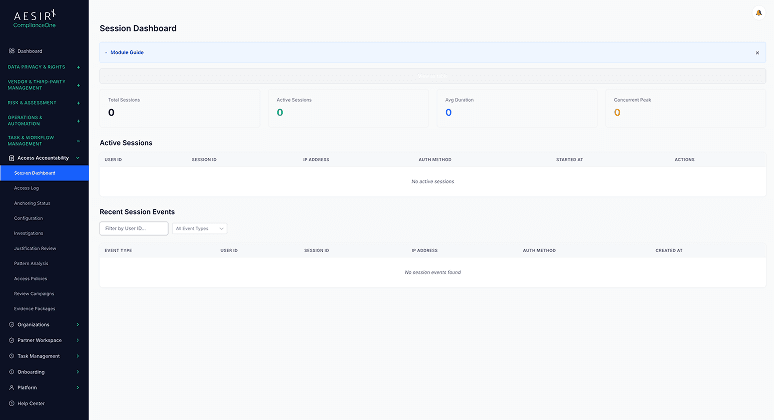774x420 pixels.
Task: Close the Module Guide banner
Action: click(757, 53)
